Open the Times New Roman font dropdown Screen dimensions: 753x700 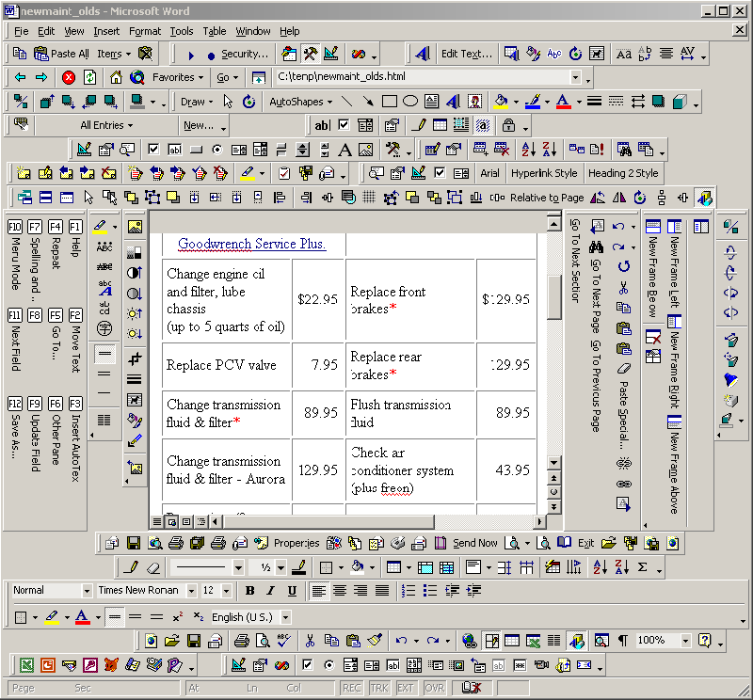[192, 591]
